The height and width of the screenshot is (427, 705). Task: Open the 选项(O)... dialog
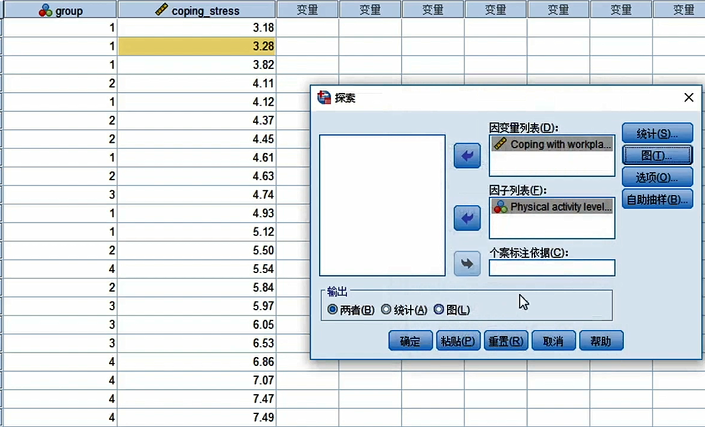click(657, 178)
